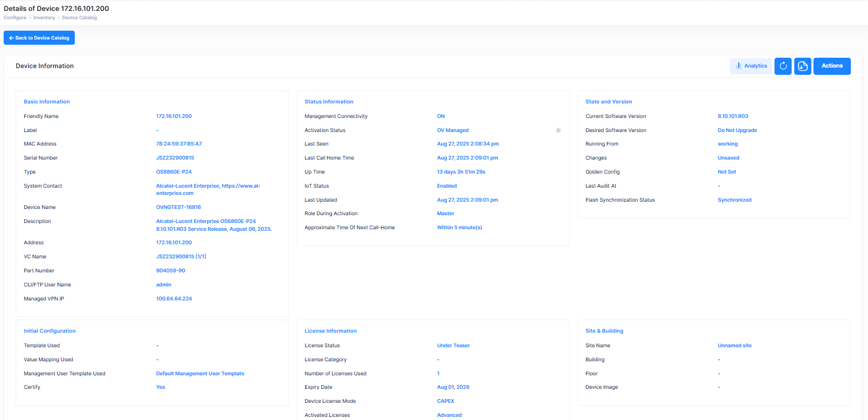The image size is (868, 420).
Task: Click the refresh device information icon
Action: pos(783,66)
